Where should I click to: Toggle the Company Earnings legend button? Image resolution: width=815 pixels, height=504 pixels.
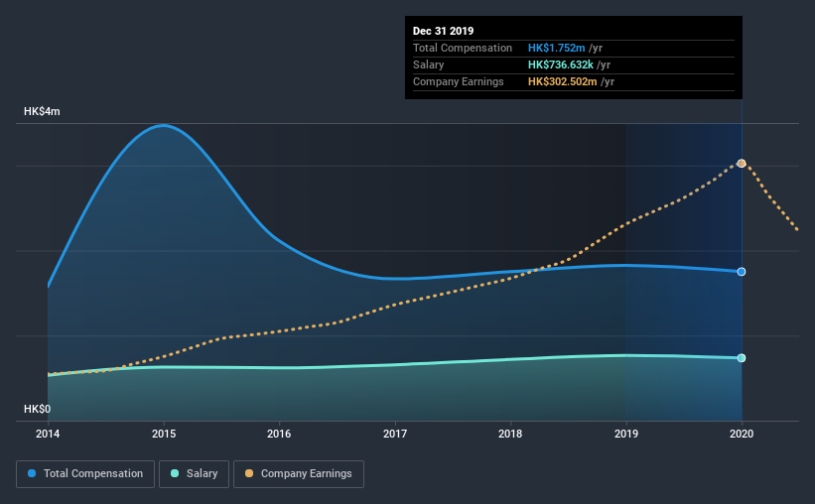(x=299, y=474)
